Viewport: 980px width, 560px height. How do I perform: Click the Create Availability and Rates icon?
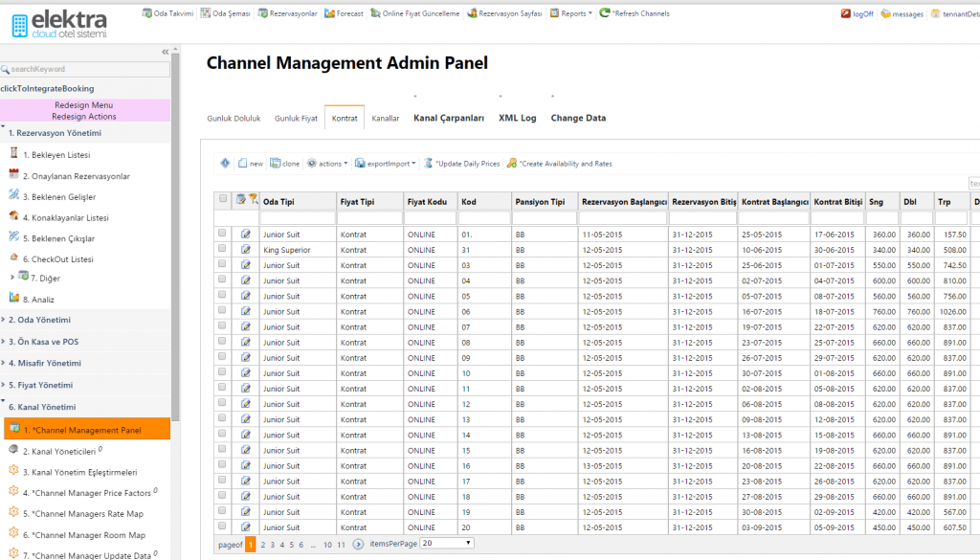point(511,163)
